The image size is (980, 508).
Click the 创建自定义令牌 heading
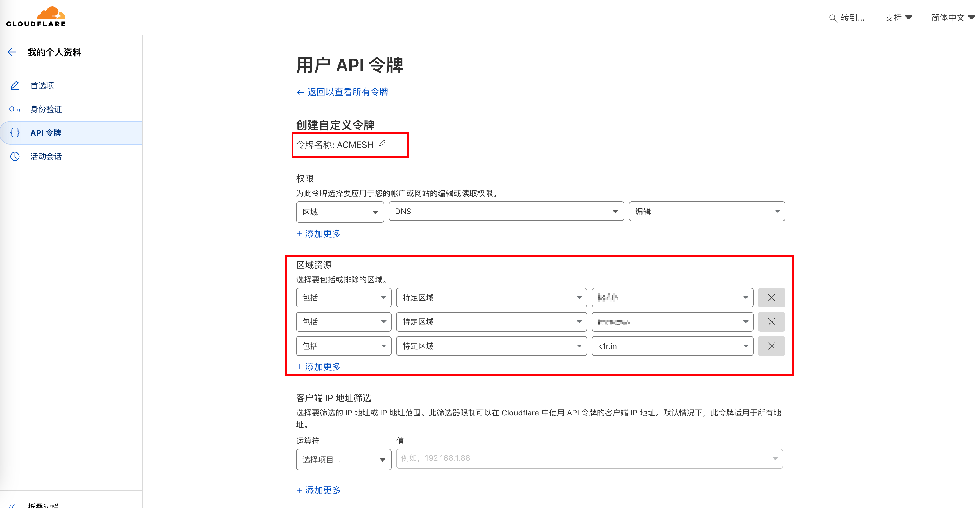point(335,125)
